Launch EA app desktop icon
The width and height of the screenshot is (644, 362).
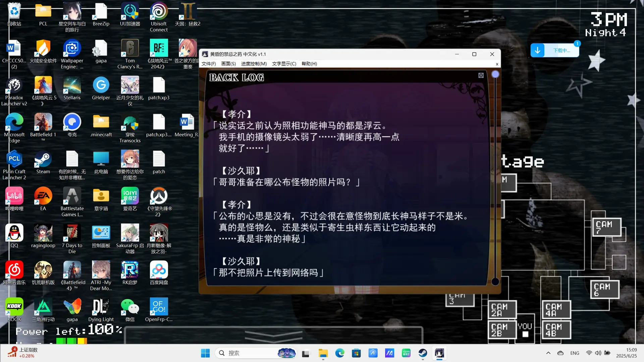43,199
